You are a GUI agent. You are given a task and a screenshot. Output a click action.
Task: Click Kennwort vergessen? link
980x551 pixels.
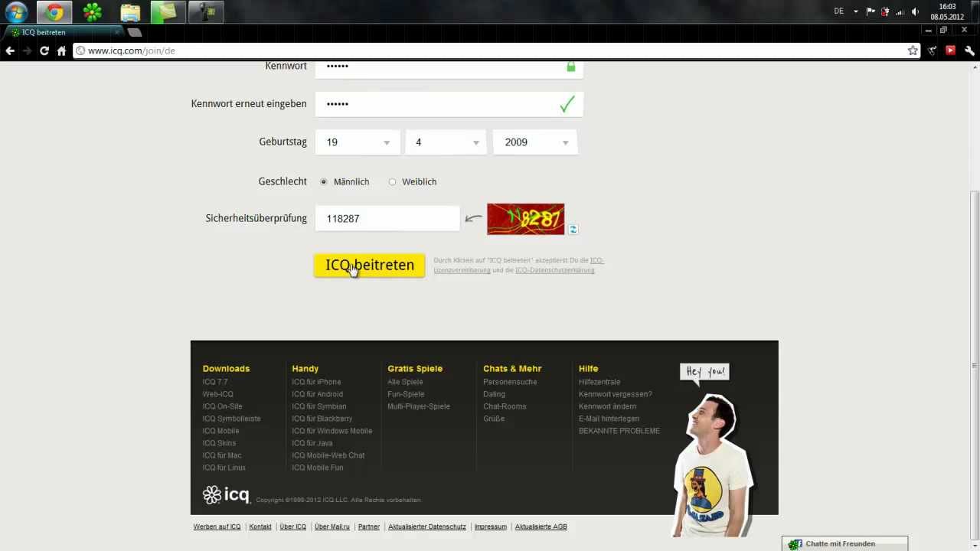[x=616, y=394]
